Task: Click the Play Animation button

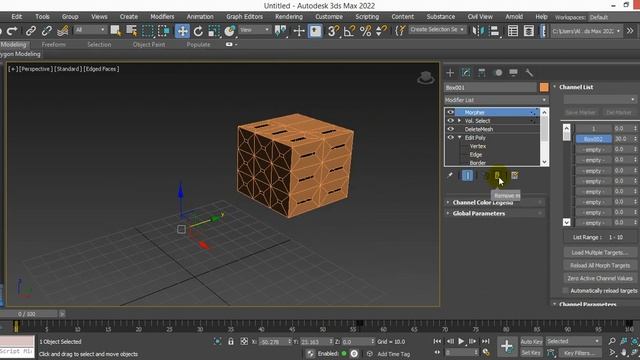Action: point(461,341)
